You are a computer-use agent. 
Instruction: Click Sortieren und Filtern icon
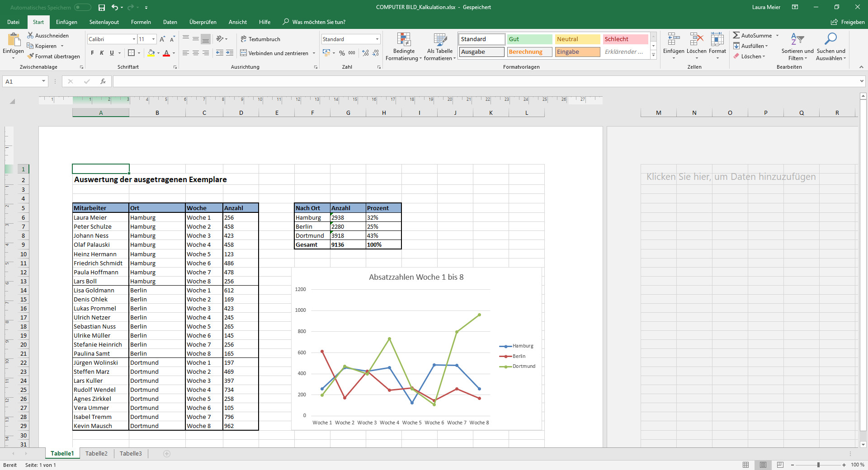(797, 47)
